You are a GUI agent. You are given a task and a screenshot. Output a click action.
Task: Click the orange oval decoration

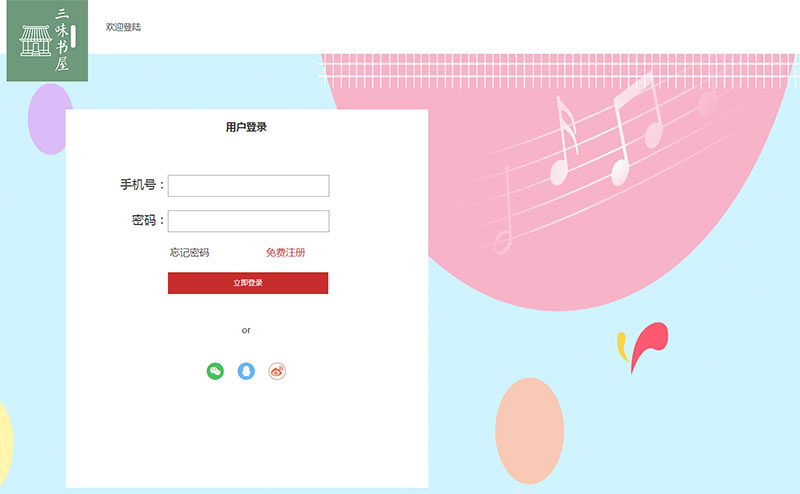[x=530, y=431]
